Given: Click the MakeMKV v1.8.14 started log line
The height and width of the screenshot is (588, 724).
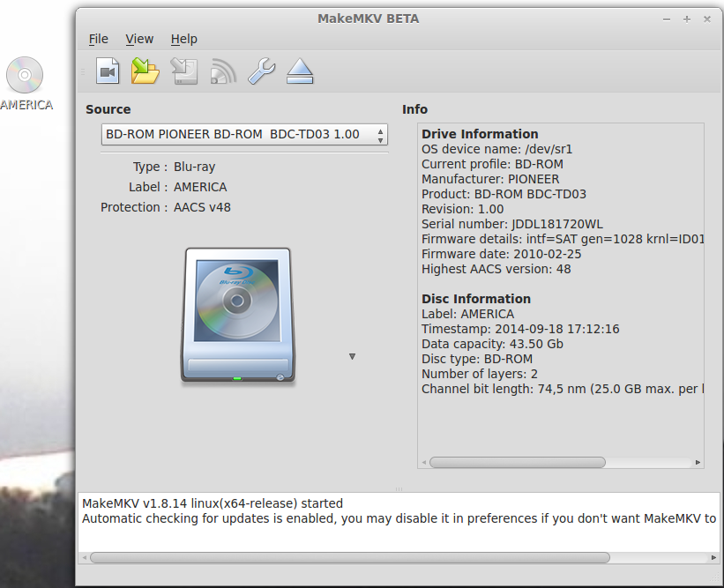Looking at the screenshot, I should pos(213,503).
